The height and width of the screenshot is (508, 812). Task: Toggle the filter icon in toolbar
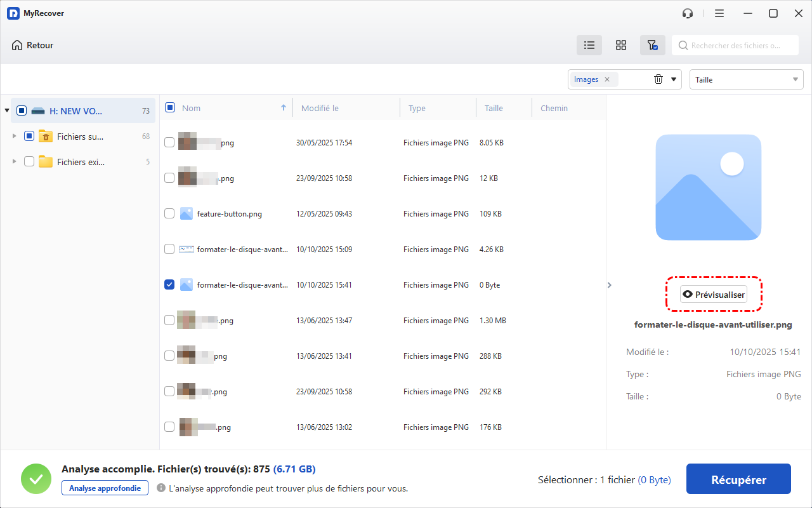tap(652, 45)
